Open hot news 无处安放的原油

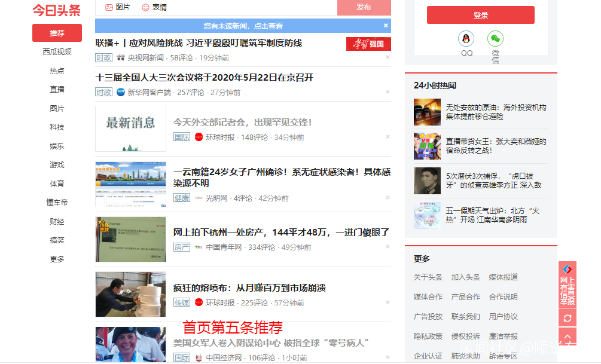[x=496, y=112]
